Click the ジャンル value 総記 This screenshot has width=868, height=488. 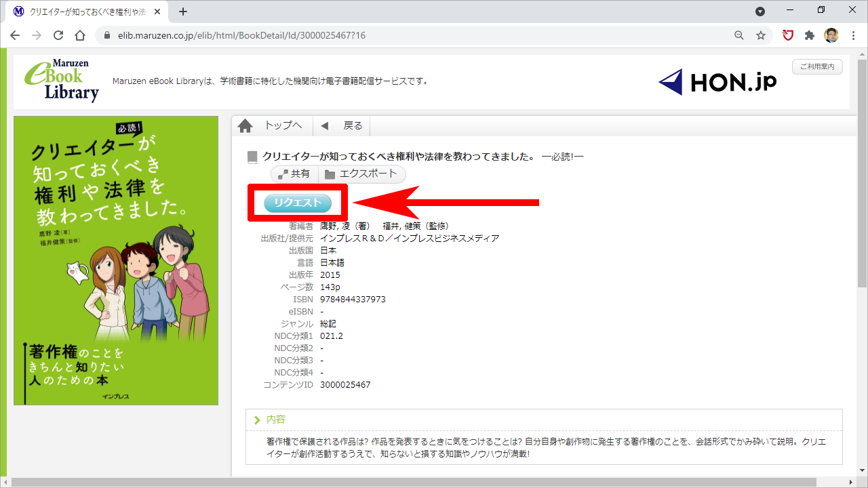[329, 323]
